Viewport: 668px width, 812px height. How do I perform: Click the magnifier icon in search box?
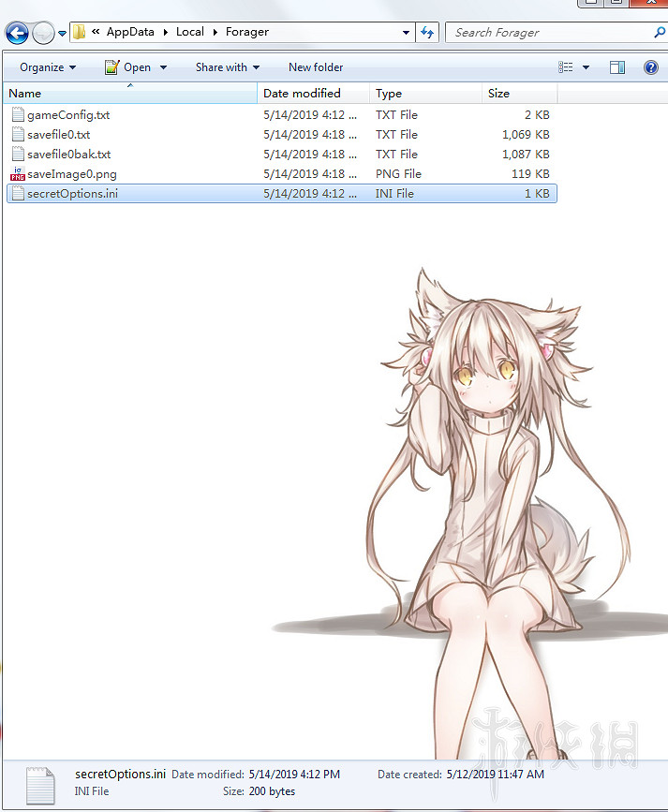click(660, 32)
